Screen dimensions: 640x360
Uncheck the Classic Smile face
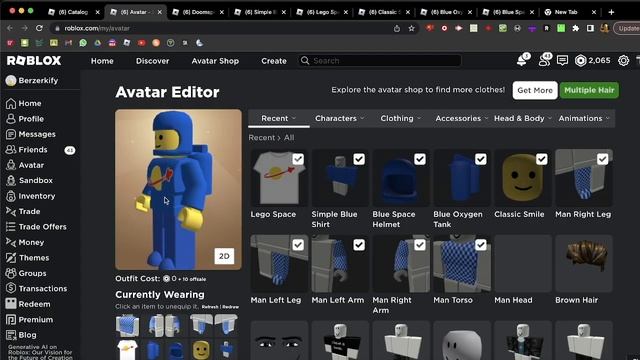(x=541, y=159)
